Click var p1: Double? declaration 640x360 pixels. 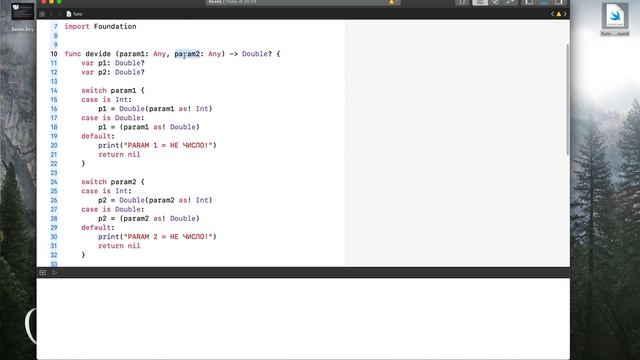(113, 63)
